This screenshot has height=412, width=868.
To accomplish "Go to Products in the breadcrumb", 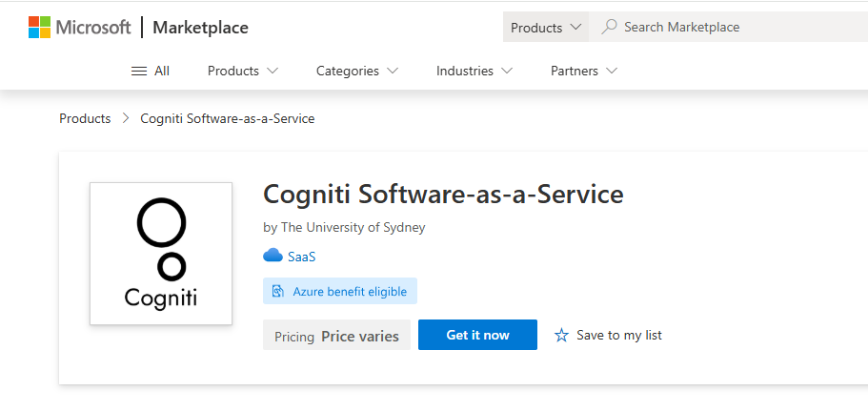I will pos(85,119).
